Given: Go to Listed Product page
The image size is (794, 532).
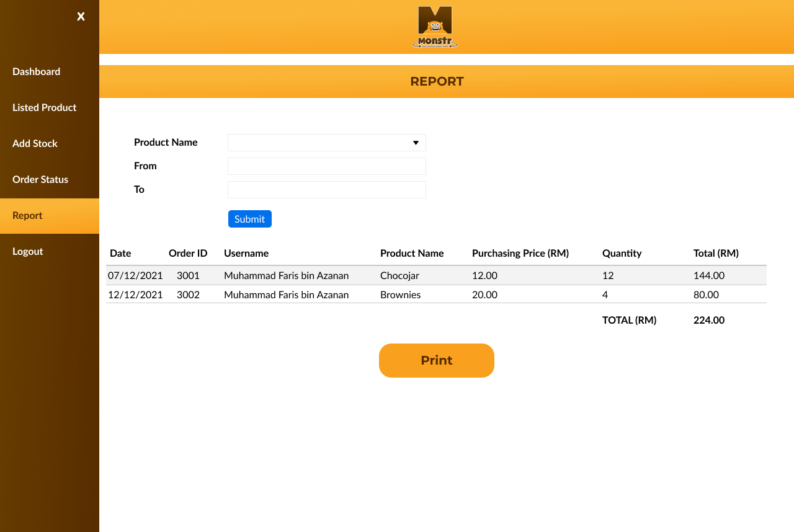Looking at the screenshot, I should tap(45, 107).
